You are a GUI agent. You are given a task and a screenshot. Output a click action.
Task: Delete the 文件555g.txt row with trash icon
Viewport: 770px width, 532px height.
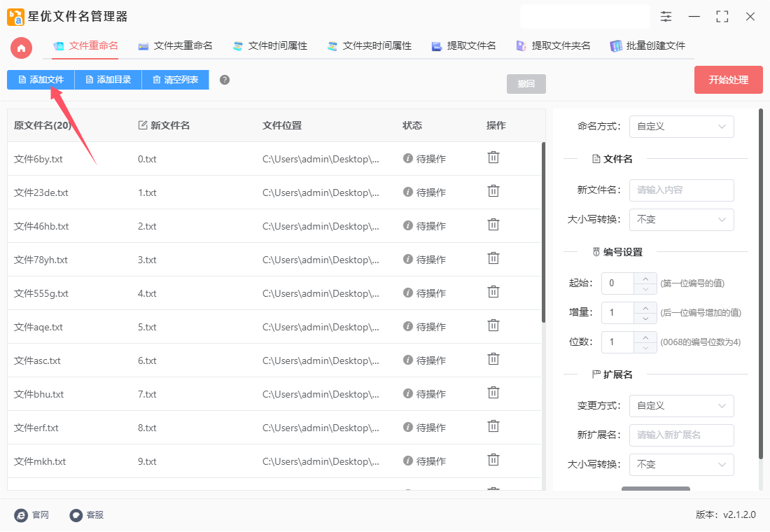(493, 292)
